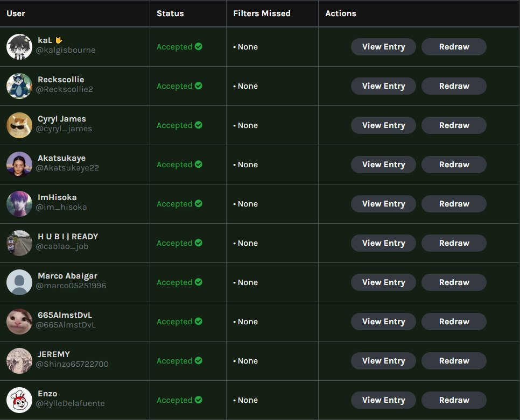The image size is (520, 420).
Task: Select the @kalgisbourne handle
Action: pyautogui.click(x=66, y=50)
